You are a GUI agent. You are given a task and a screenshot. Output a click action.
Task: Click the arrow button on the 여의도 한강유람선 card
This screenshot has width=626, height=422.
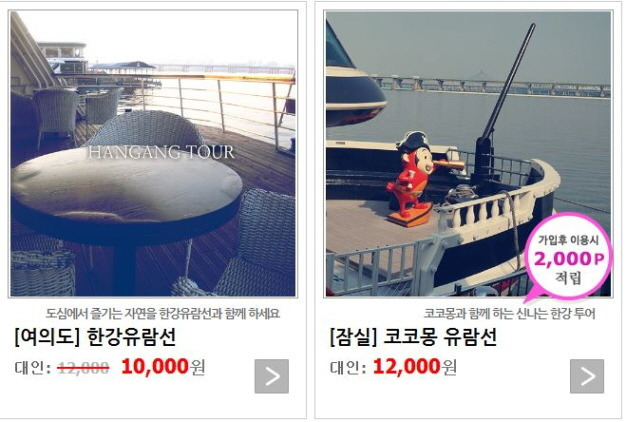(x=271, y=376)
